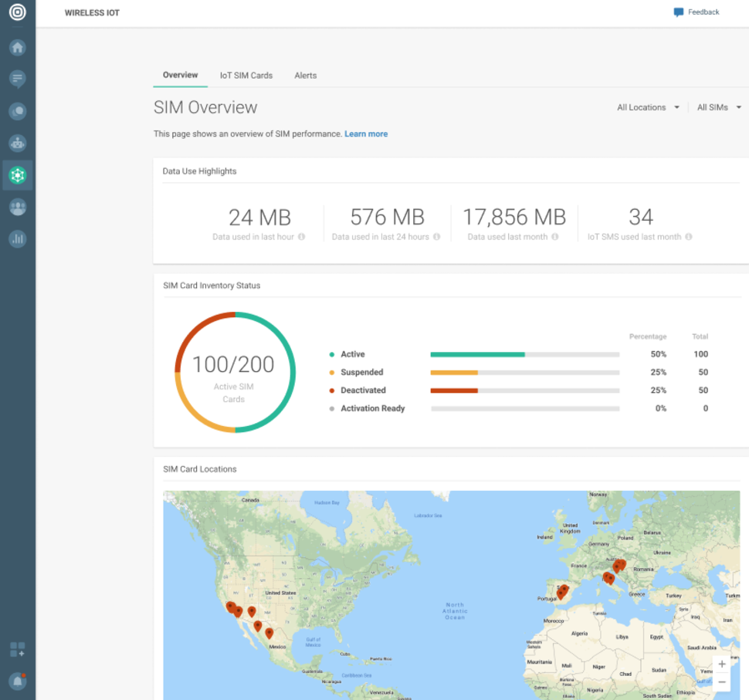Click the green Active progress bar
Image resolution: width=749 pixels, height=700 pixels.
point(477,355)
